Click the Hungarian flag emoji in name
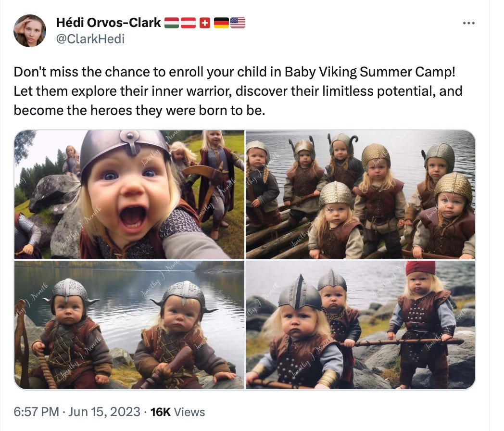Image resolution: width=504 pixels, height=431 pixels. click(x=172, y=23)
